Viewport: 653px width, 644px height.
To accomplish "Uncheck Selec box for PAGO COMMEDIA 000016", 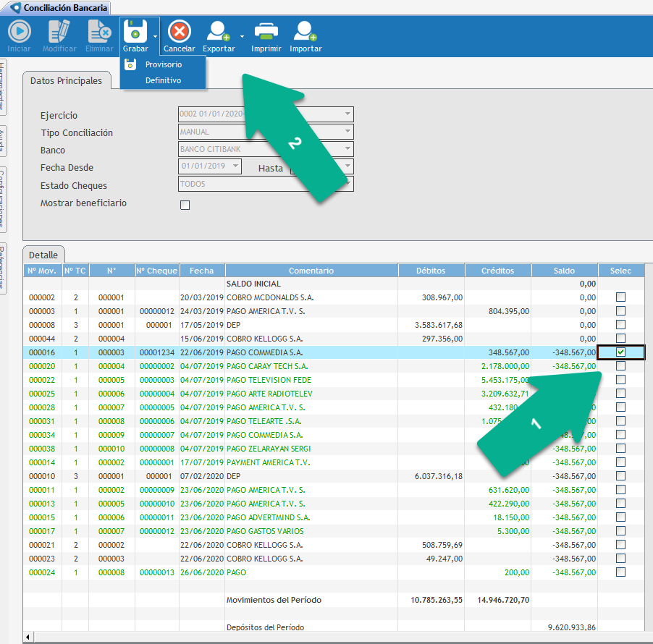I will pos(620,352).
